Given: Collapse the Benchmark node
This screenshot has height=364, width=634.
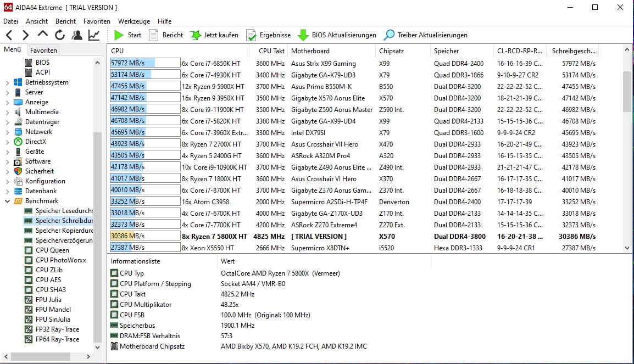Looking at the screenshot, I should tap(7, 201).
